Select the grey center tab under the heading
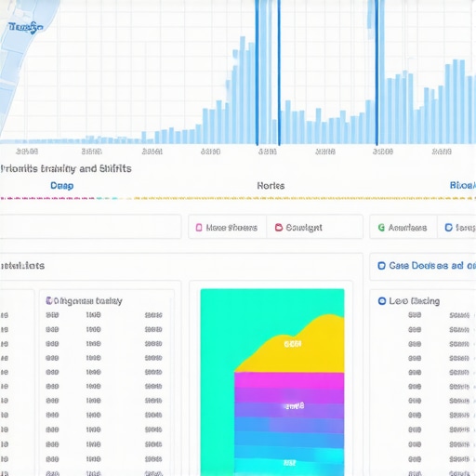The width and height of the screenshot is (476, 476). click(271, 186)
